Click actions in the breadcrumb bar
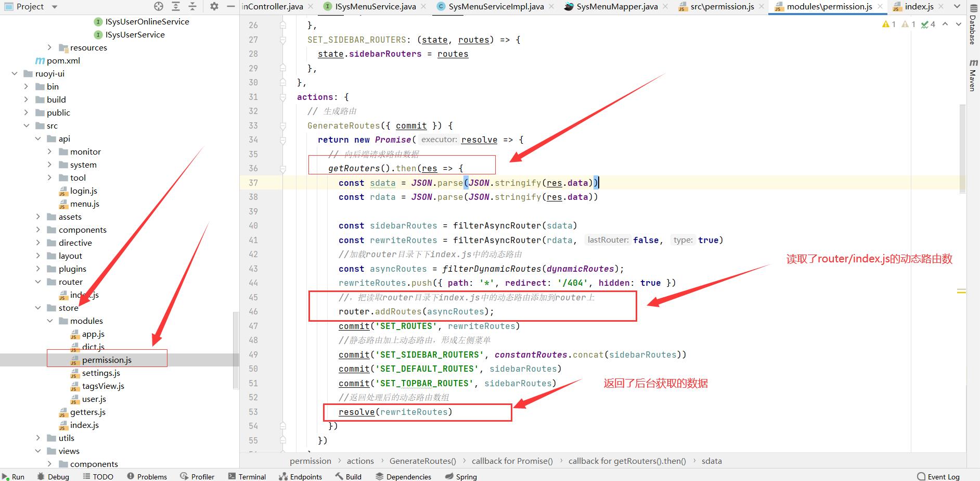Viewport: 980px width, 481px height. point(360,461)
